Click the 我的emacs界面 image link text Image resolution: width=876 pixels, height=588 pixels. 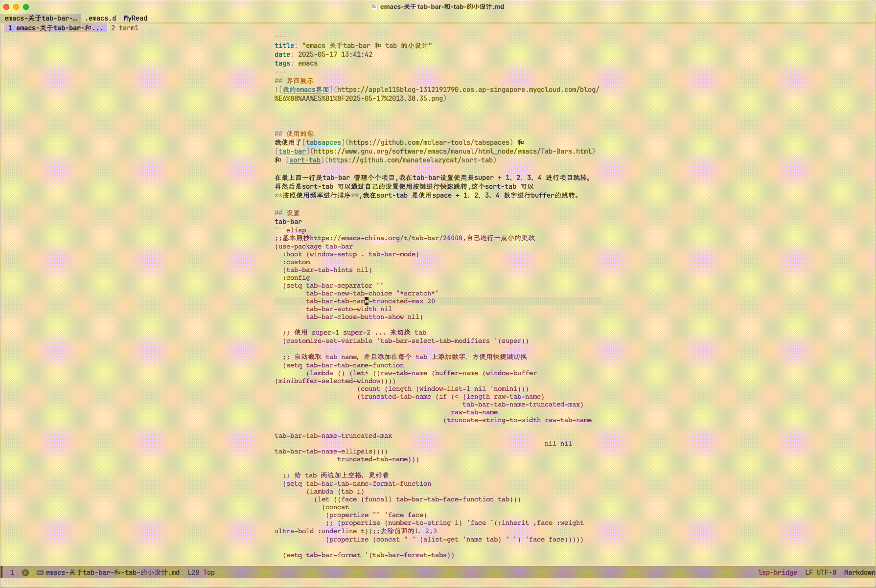(x=305, y=90)
